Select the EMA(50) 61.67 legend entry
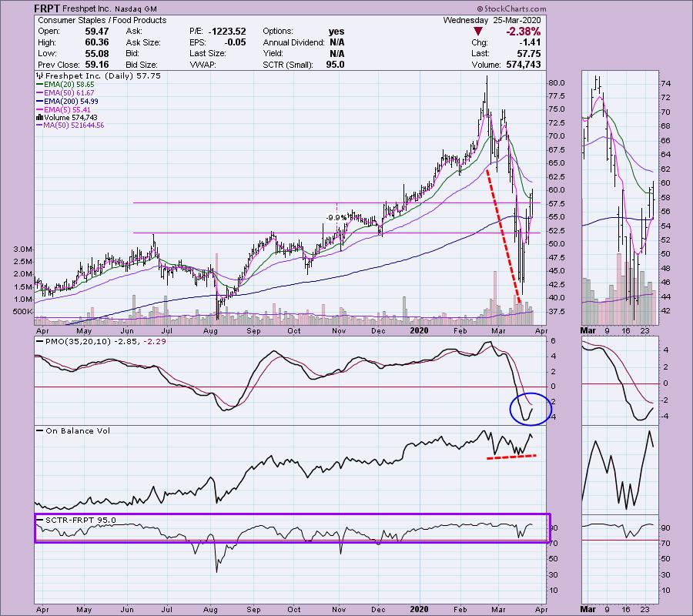The width and height of the screenshot is (693, 616). coord(65,93)
